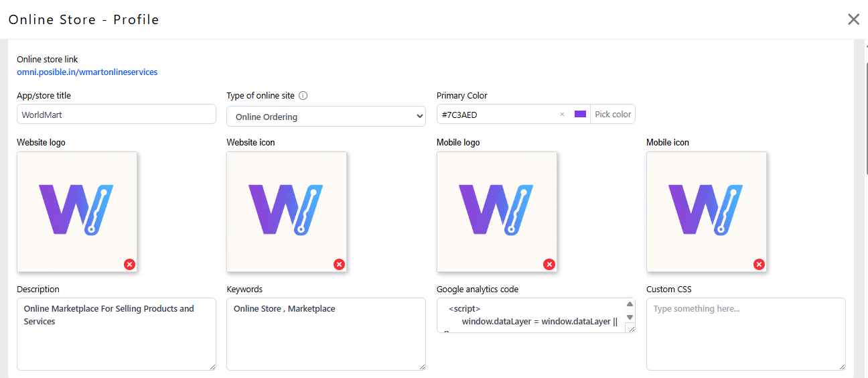Viewport: 868px width, 378px height.
Task: Delete the Mobile icon image
Action: [759, 265]
